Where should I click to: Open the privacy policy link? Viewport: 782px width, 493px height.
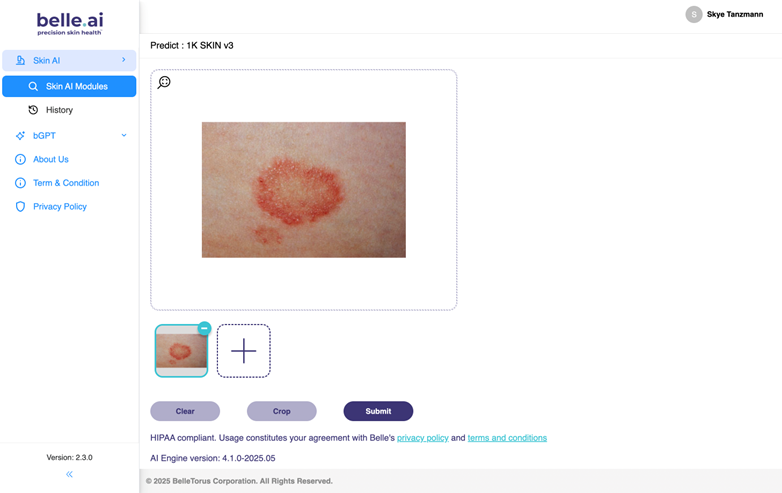pos(422,438)
